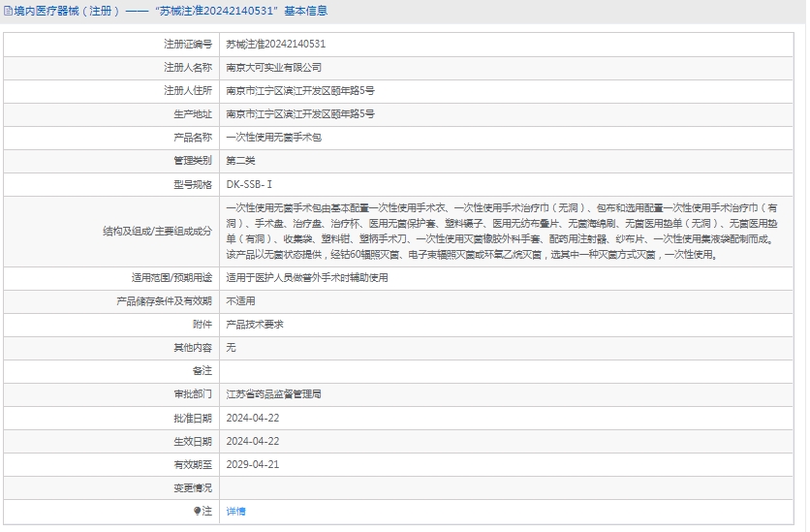Click the 结构及组成/主要组成成分 row label
This screenshot has width=810, height=532.
coord(157,232)
